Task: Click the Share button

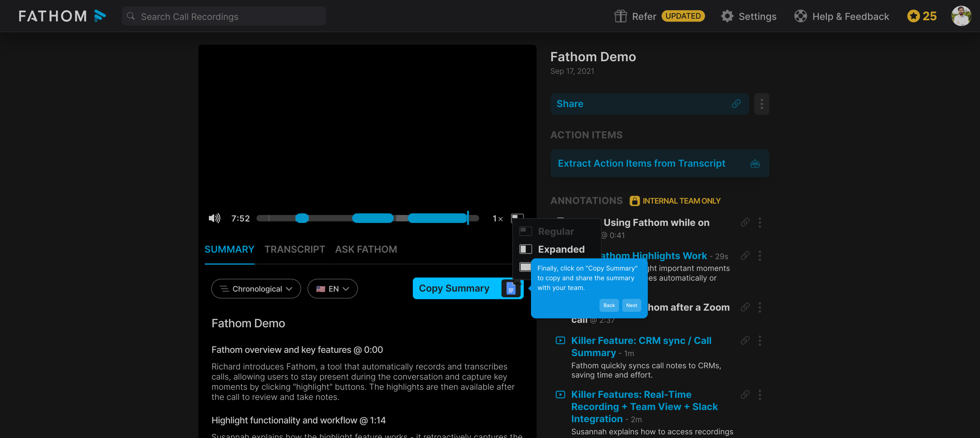Action: coord(650,104)
